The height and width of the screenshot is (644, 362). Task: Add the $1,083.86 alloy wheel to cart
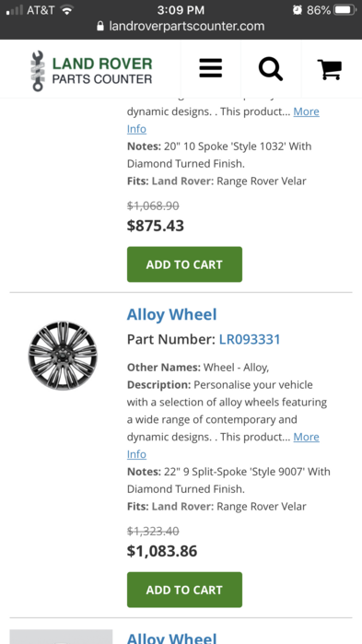coord(184,590)
